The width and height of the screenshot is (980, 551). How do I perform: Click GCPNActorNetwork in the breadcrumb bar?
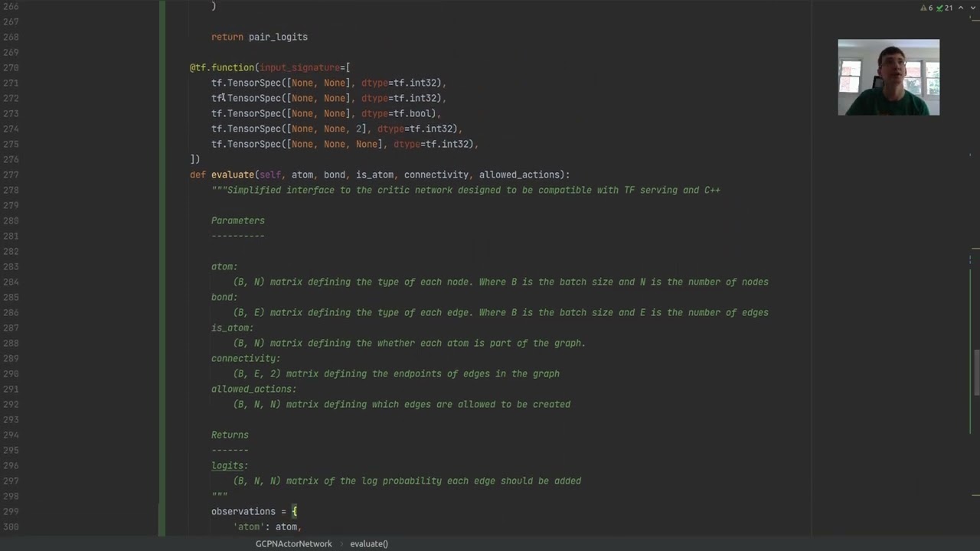coord(293,543)
